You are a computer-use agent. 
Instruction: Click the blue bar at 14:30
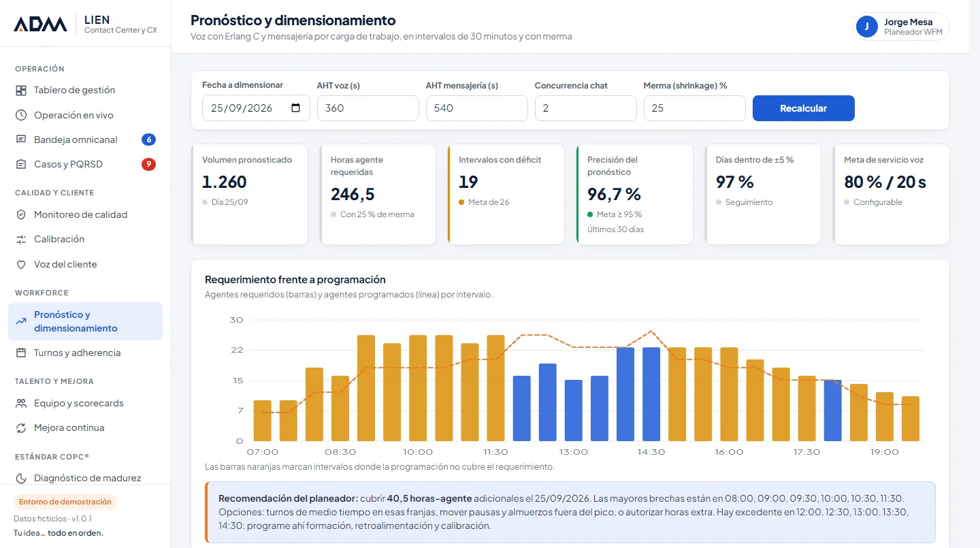[651, 394]
